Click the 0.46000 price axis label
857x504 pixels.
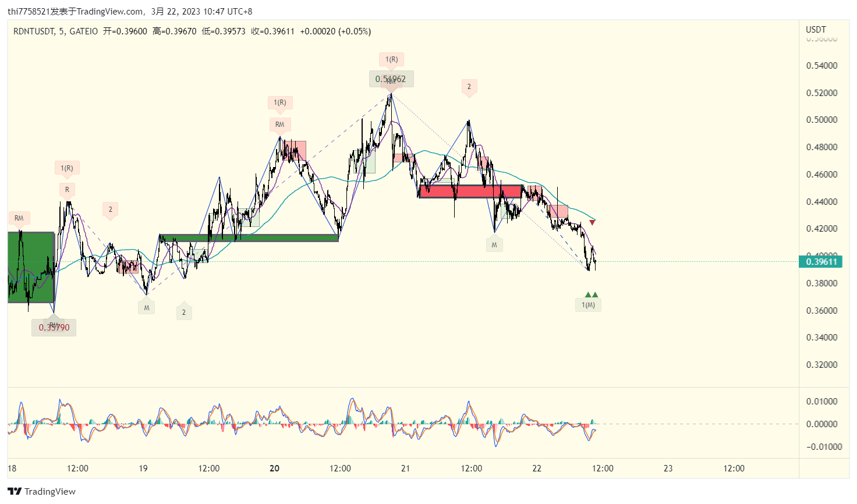[x=821, y=175]
